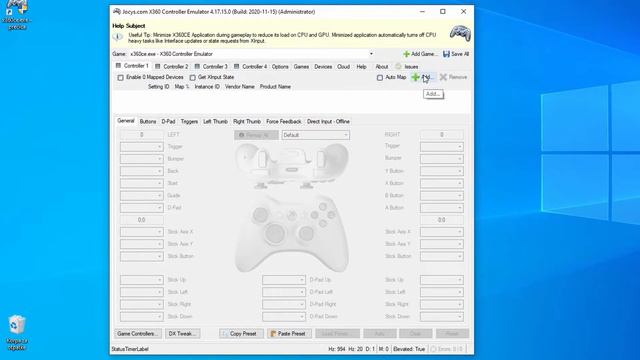Open the Start button mapping dropdown
The image size is (640, 360).
[142, 183]
